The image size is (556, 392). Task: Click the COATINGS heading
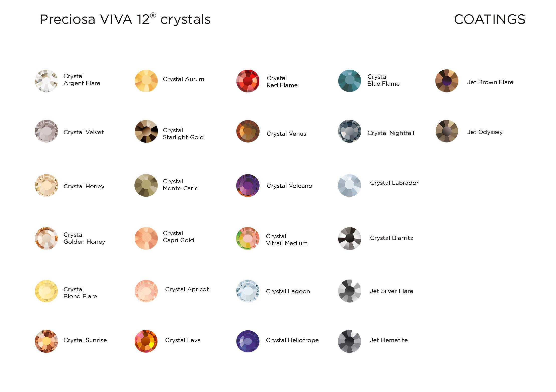(490, 19)
